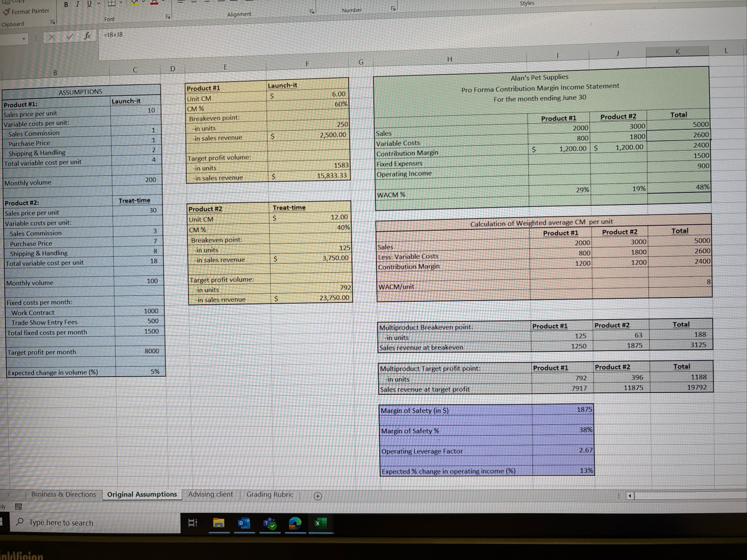
Task: Open Task View icon on taskbar
Action: tap(192, 523)
